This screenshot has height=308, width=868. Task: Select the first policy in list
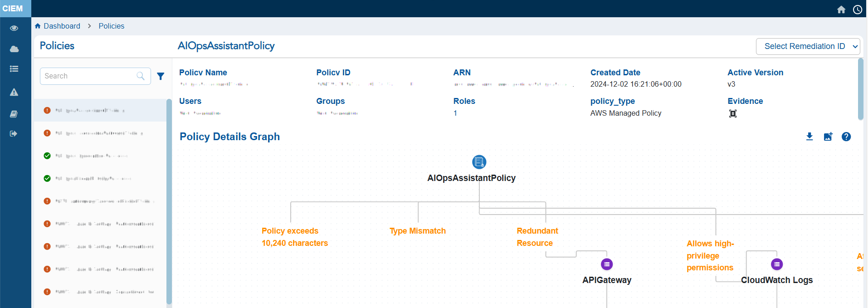coord(100,110)
